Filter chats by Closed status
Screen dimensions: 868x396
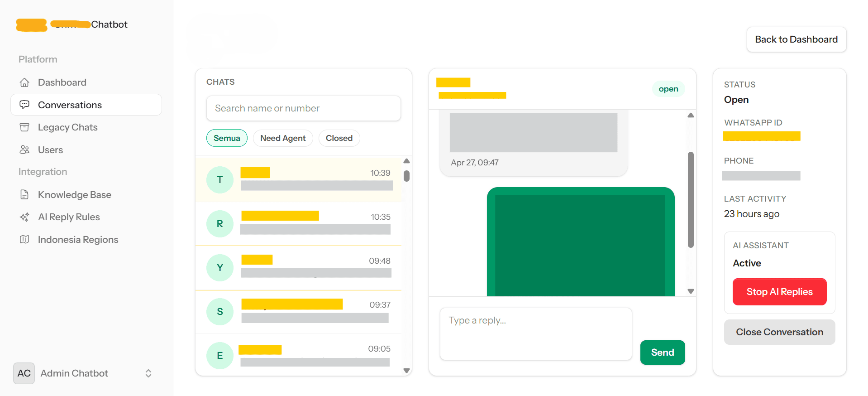(x=339, y=138)
